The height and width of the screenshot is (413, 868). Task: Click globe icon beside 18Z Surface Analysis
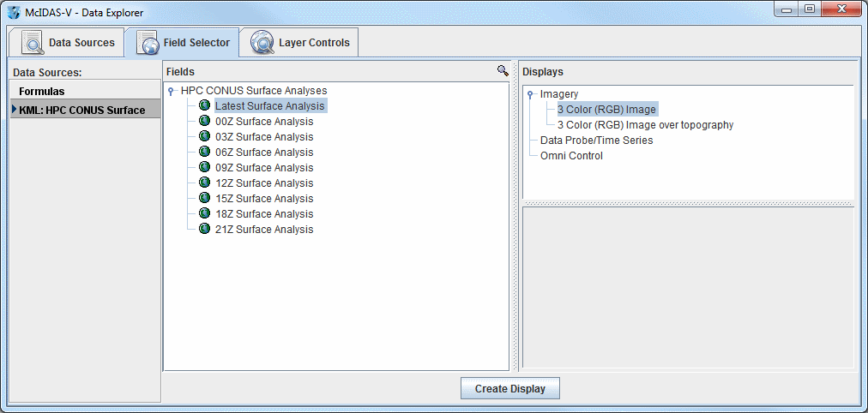204,214
